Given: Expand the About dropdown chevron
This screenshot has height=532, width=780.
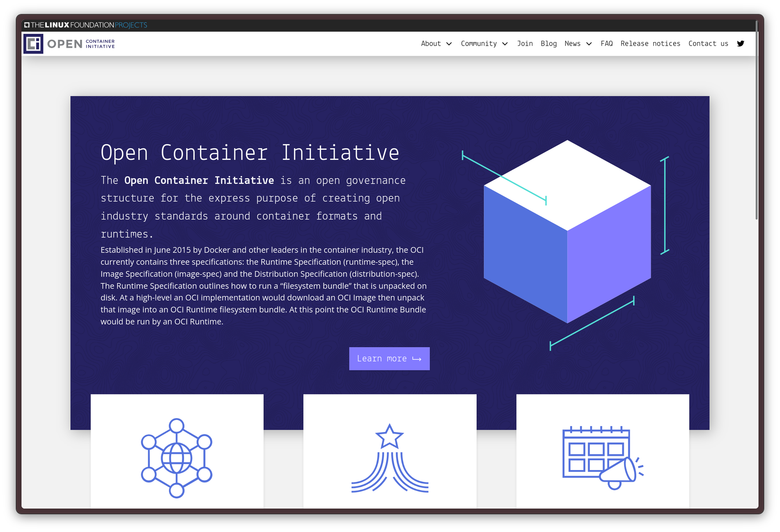Looking at the screenshot, I should 449,44.
